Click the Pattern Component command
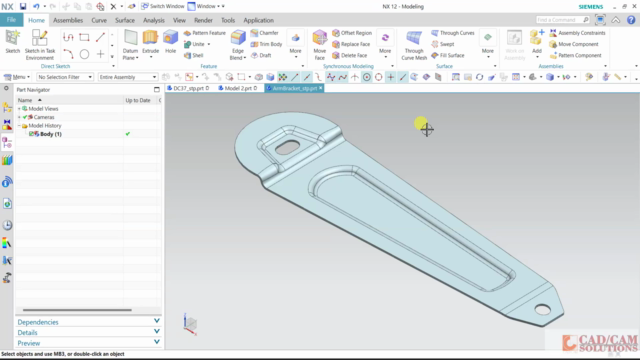The image size is (640, 360). [x=576, y=56]
